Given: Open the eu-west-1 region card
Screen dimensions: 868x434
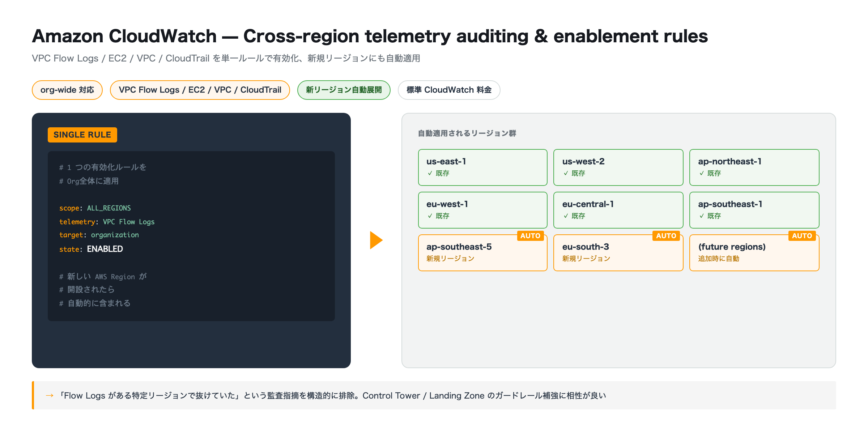Looking at the screenshot, I should point(483,210).
